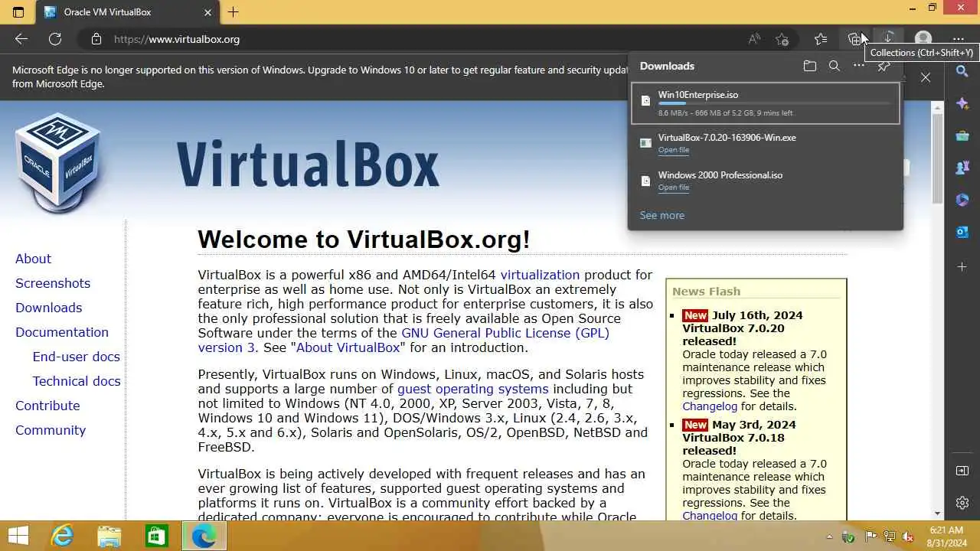Open the sidebar Games chess icon

tap(962, 168)
